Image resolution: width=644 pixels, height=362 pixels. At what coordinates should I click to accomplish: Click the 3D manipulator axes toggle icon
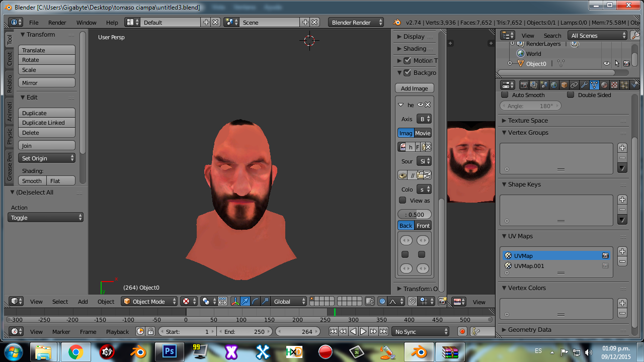pos(235,301)
